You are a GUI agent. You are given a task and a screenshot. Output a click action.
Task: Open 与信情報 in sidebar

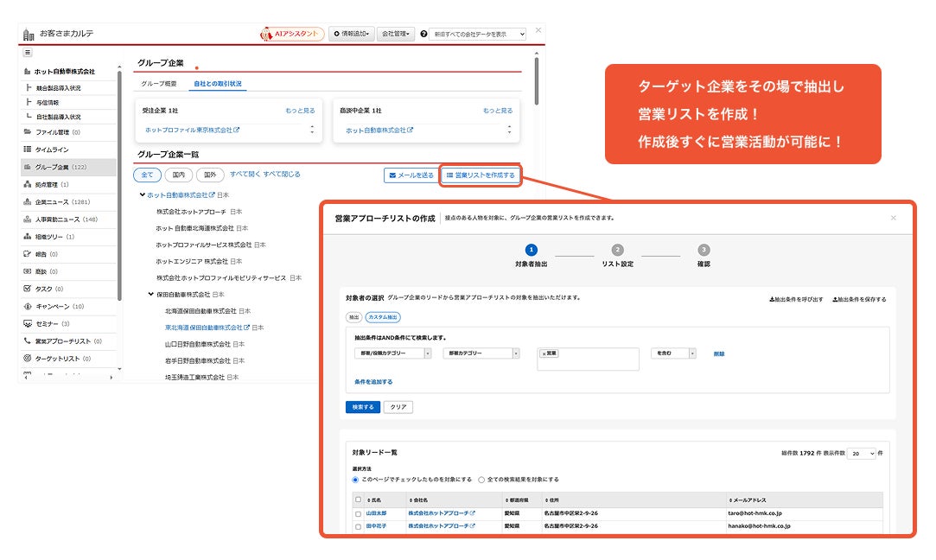click(48, 103)
